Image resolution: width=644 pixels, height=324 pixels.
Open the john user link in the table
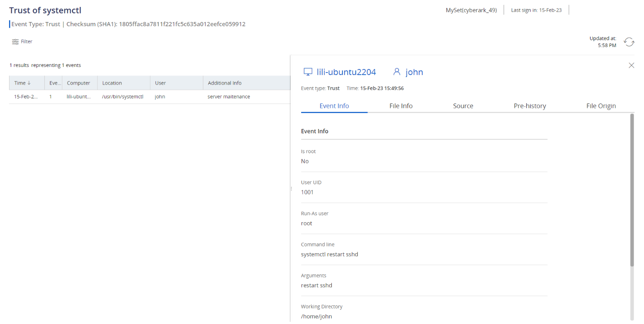coord(159,96)
